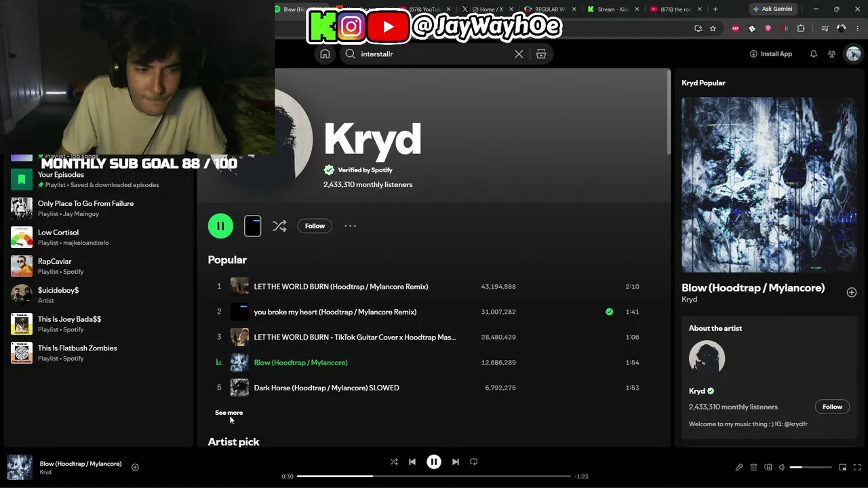The width and height of the screenshot is (868, 488).
Task: Click Ask Gemini in the browser
Action: pos(772,9)
